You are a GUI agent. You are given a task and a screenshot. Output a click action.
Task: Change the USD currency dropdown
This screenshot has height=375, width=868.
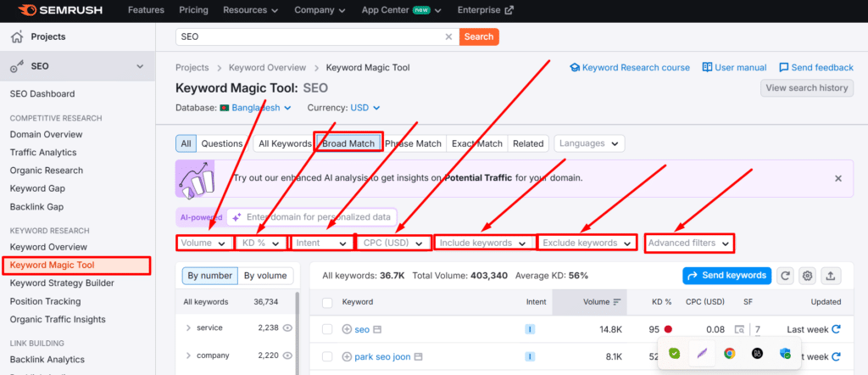tap(365, 108)
